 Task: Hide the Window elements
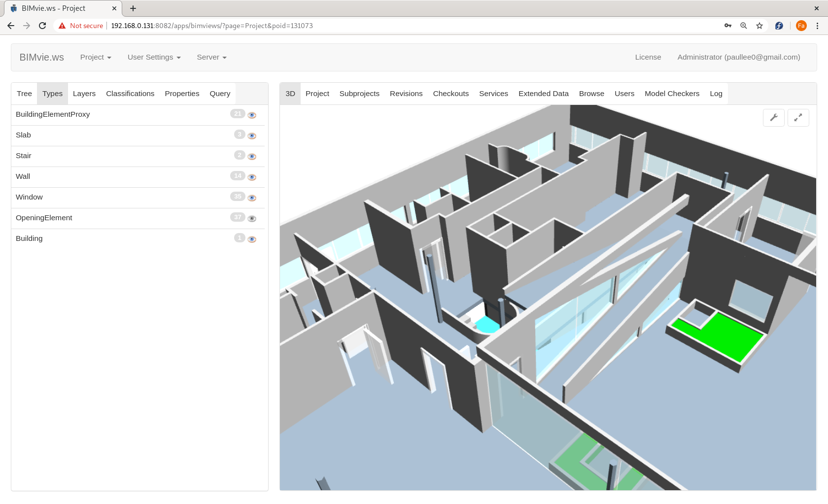(252, 198)
